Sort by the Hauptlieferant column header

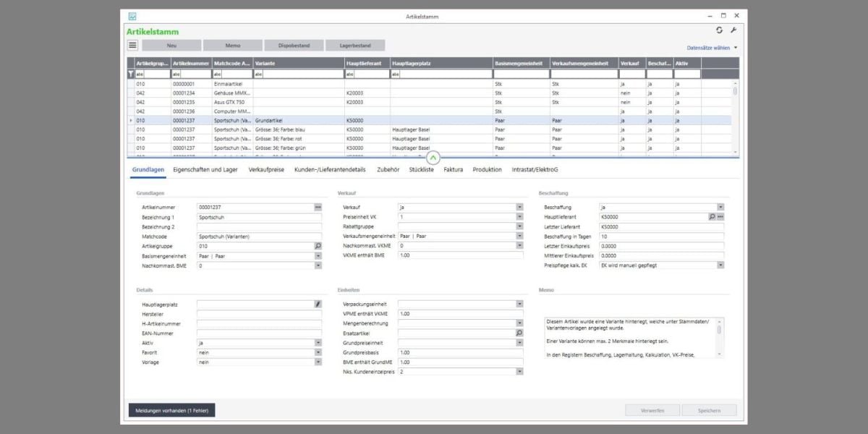(367, 64)
